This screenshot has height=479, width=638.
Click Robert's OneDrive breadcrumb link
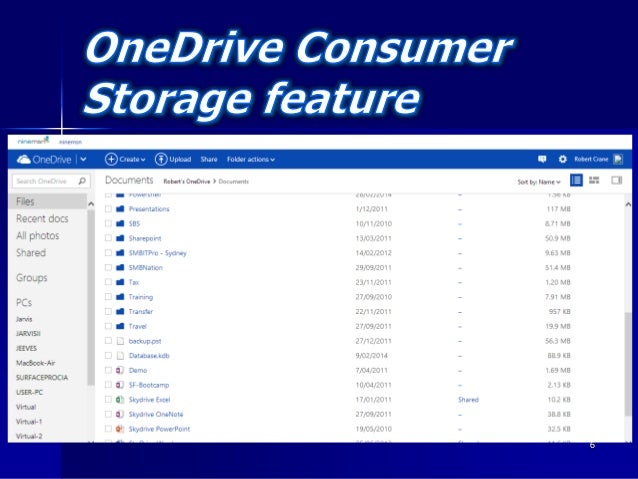point(187,182)
